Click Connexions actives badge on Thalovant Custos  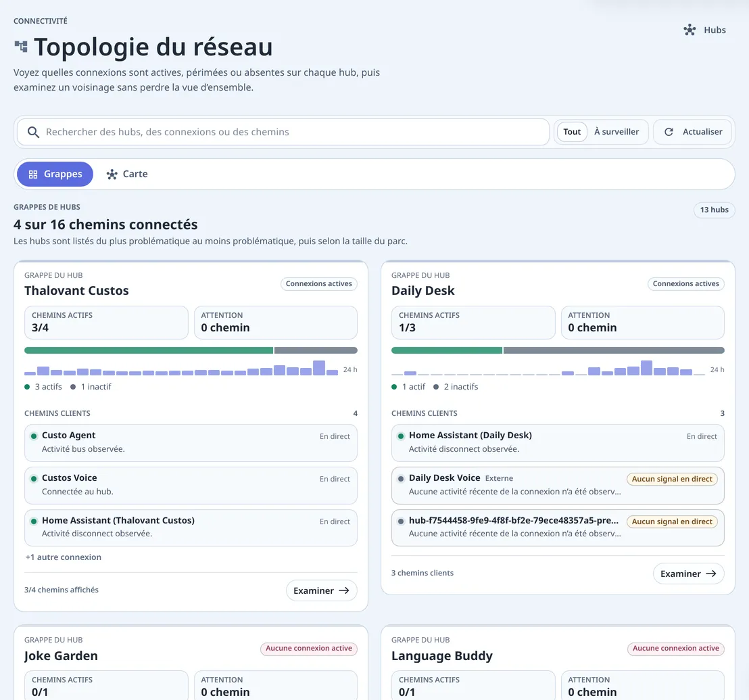click(318, 284)
